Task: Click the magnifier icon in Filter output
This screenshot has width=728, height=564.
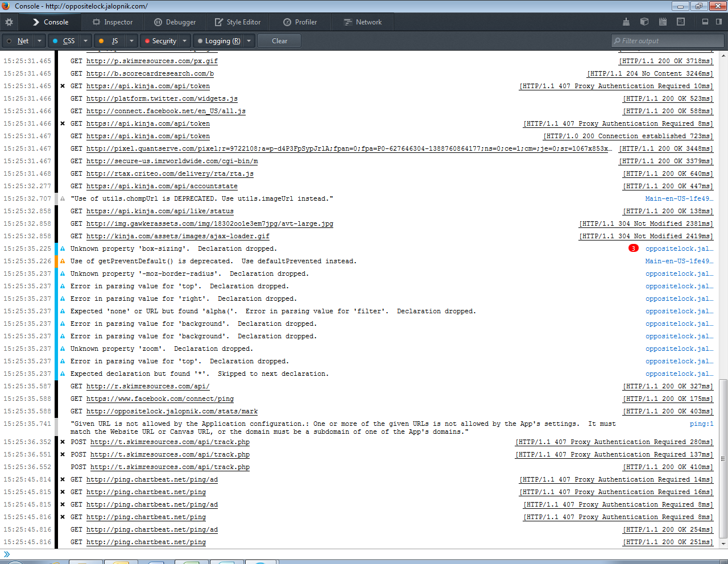Action: coord(617,41)
